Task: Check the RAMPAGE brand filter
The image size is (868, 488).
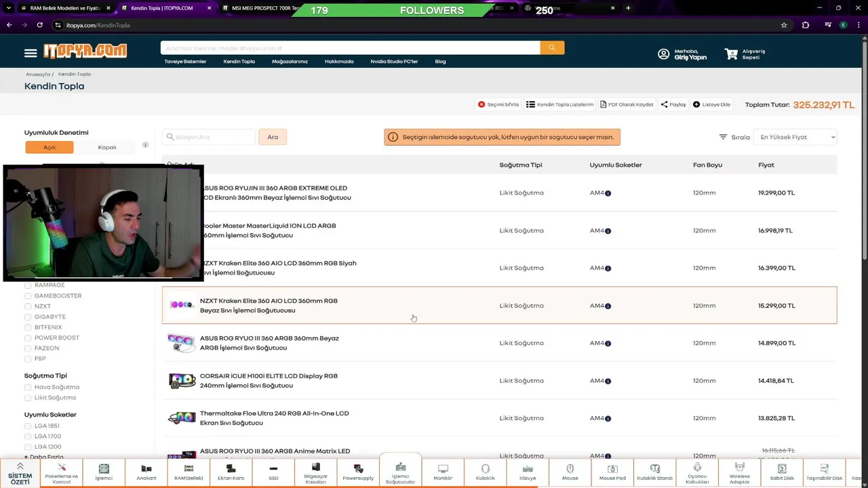Action: point(28,285)
